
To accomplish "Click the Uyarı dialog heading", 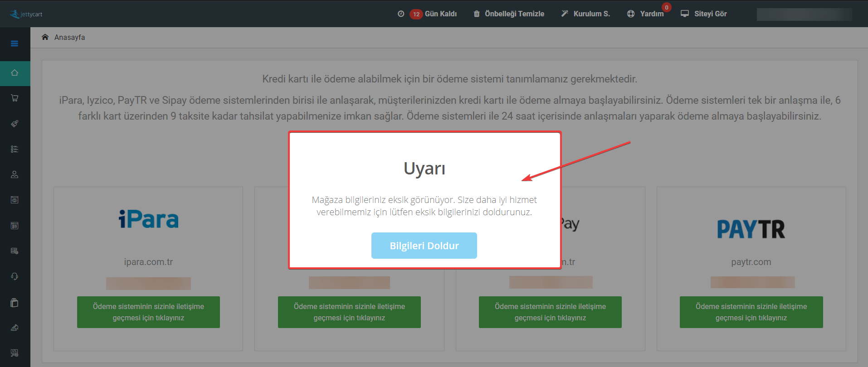I will [x=424, y=169].
